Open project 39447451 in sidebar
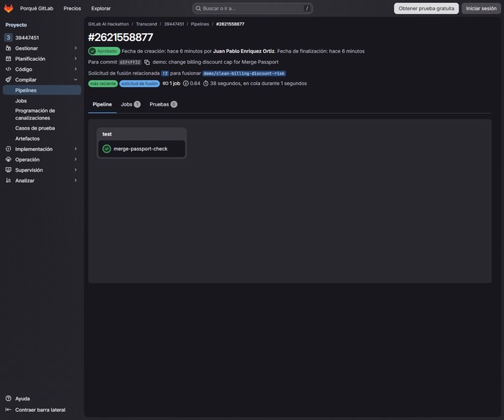 click(x=42, y=37)
